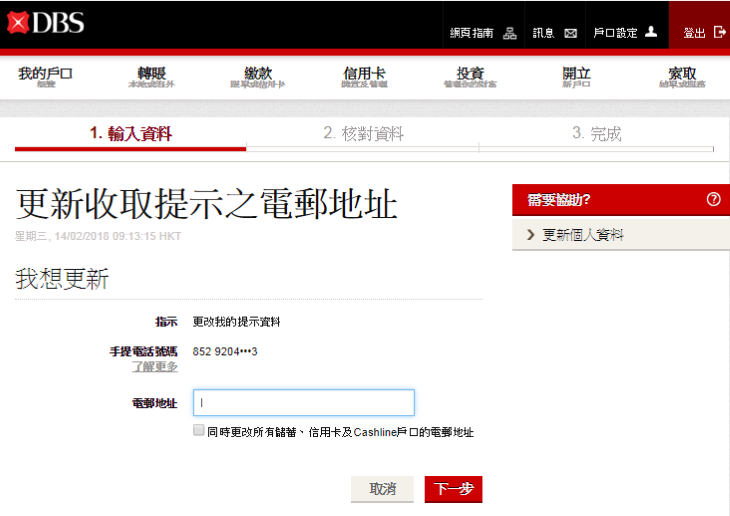Open 戶口設定 user icon
This screenshot has width=730, height=516.
coord(651,32)
